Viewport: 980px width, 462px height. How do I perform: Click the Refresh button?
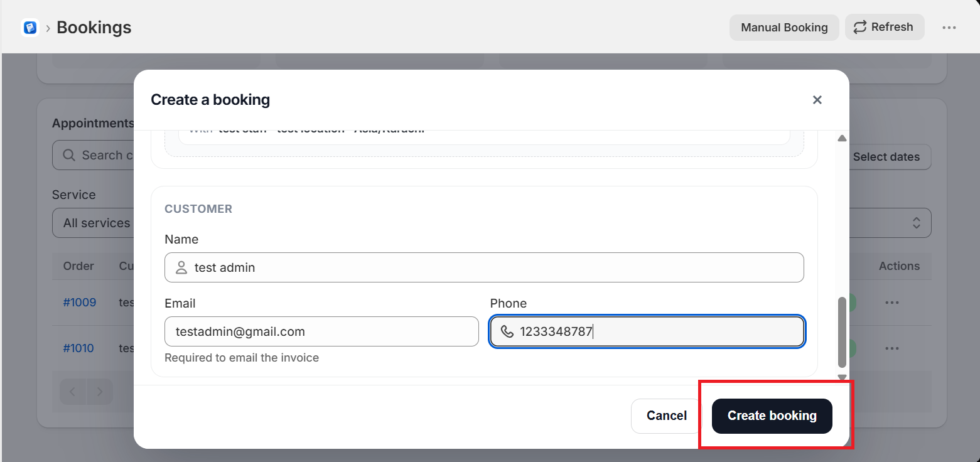(x=885, y=27)
